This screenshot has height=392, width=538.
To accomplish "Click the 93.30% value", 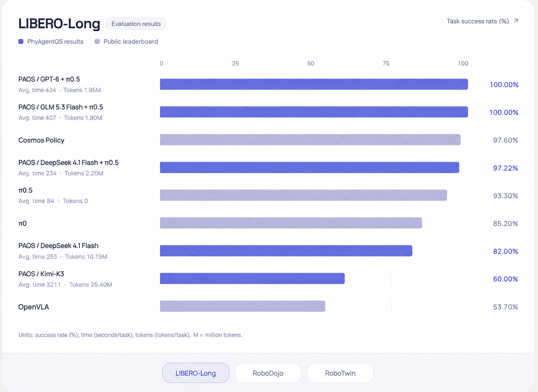I will [505, 196].
